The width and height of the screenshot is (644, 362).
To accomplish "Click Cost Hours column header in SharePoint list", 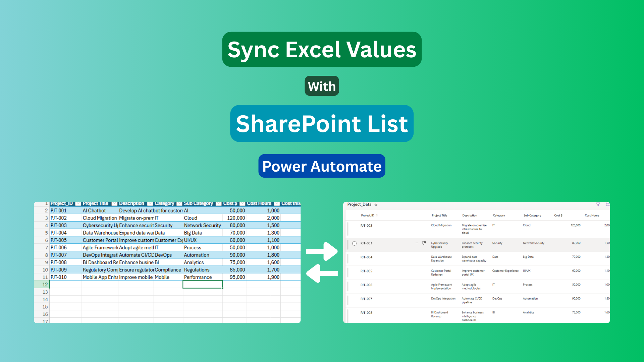I will (x=592, y=216).
